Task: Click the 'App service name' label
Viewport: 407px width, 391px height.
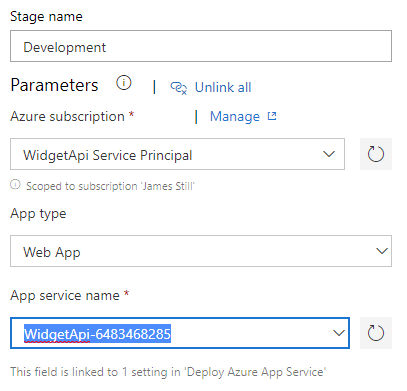Action: click(x=65, y=296)
